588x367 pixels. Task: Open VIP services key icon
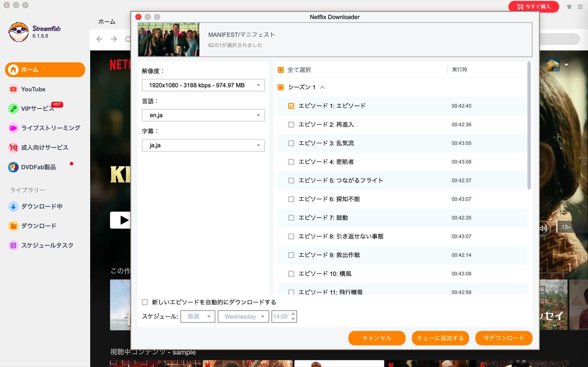(13, 109)
